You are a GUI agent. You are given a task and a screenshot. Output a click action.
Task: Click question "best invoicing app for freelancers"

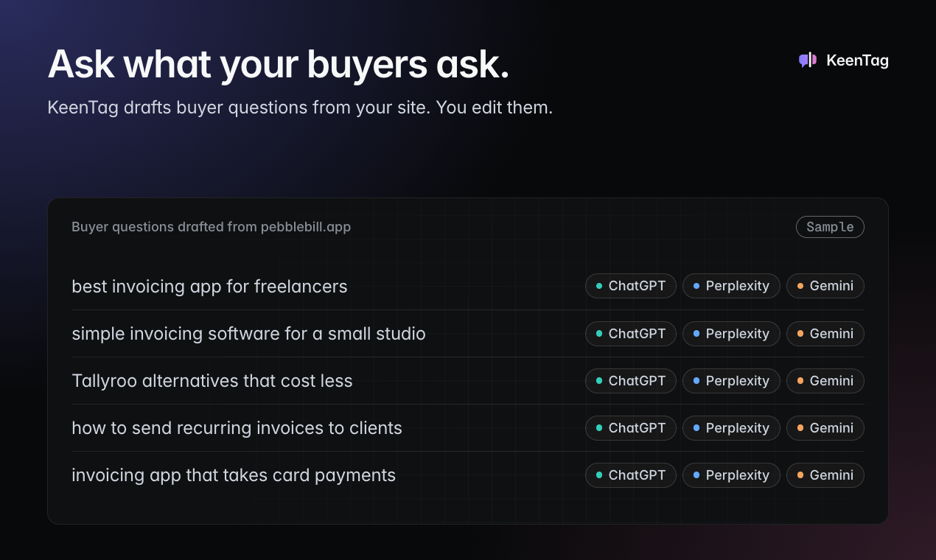209,286
